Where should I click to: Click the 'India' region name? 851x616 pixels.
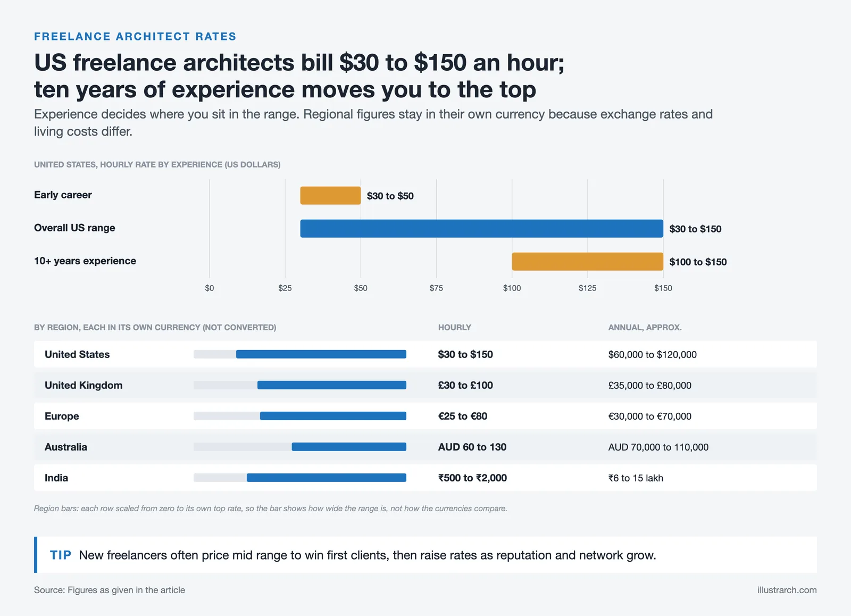pos(56,478)
